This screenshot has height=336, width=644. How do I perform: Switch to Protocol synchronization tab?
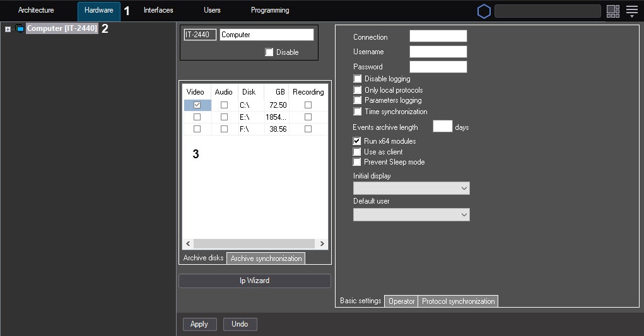pyautogui.click(x=458, y=301)
